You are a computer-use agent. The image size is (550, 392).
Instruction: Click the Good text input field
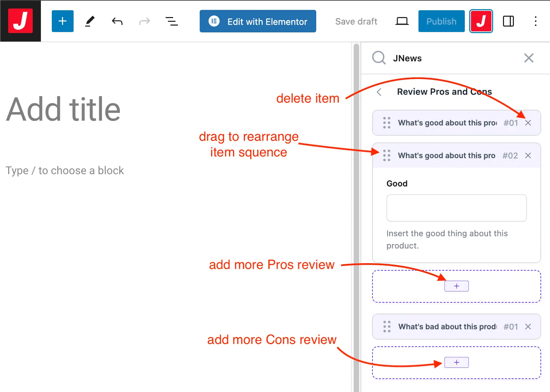pyautogui.click(x=456, y=208)
